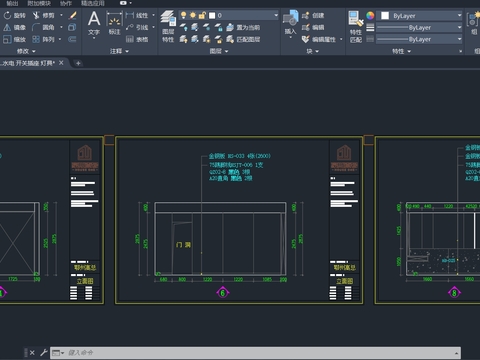Expand the Modify (修改) panel
The height and width of the screenshot is (360, 480).
tap(26, 51)
